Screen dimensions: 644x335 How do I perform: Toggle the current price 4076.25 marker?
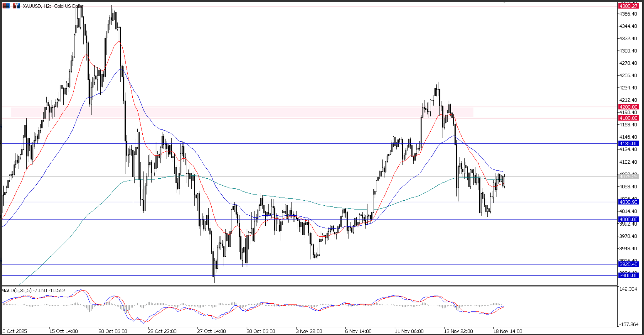click(628, 176)
